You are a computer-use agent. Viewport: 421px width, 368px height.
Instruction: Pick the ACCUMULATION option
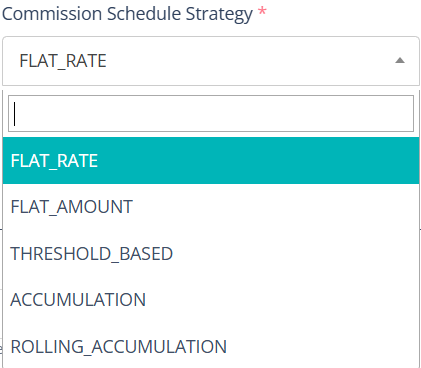211,300
